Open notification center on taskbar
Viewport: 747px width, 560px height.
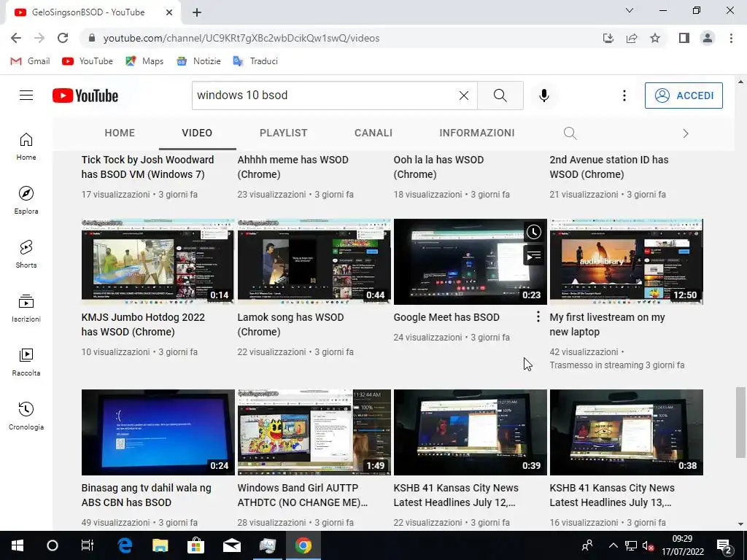724,545
